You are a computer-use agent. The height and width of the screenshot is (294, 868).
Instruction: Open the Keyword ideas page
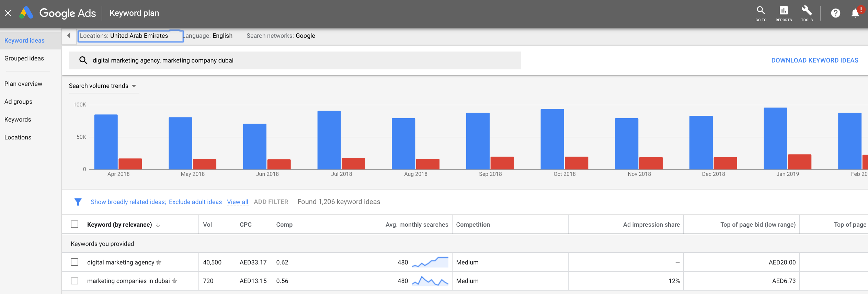pos(24,41)
